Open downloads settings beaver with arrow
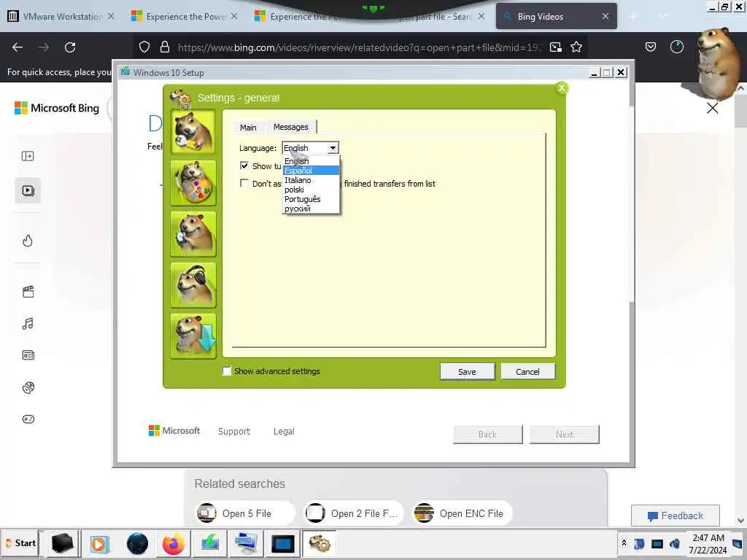747x560 pixels. [193, 335]
